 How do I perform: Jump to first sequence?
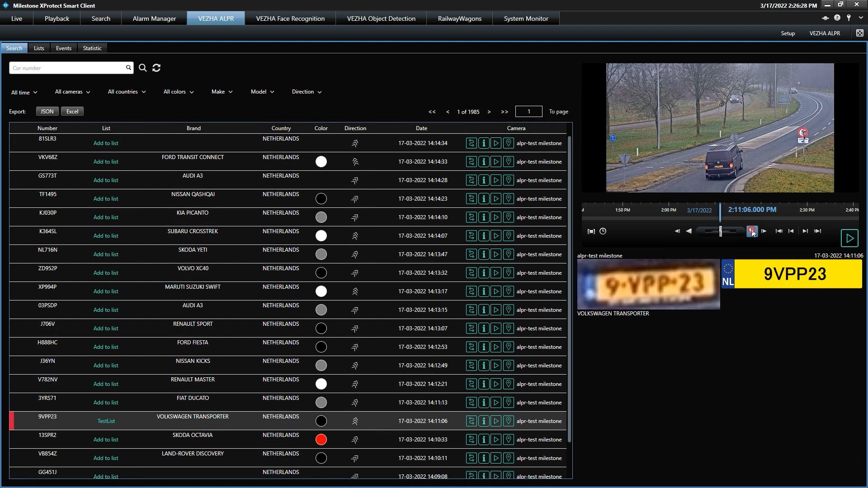click(779, 231)
